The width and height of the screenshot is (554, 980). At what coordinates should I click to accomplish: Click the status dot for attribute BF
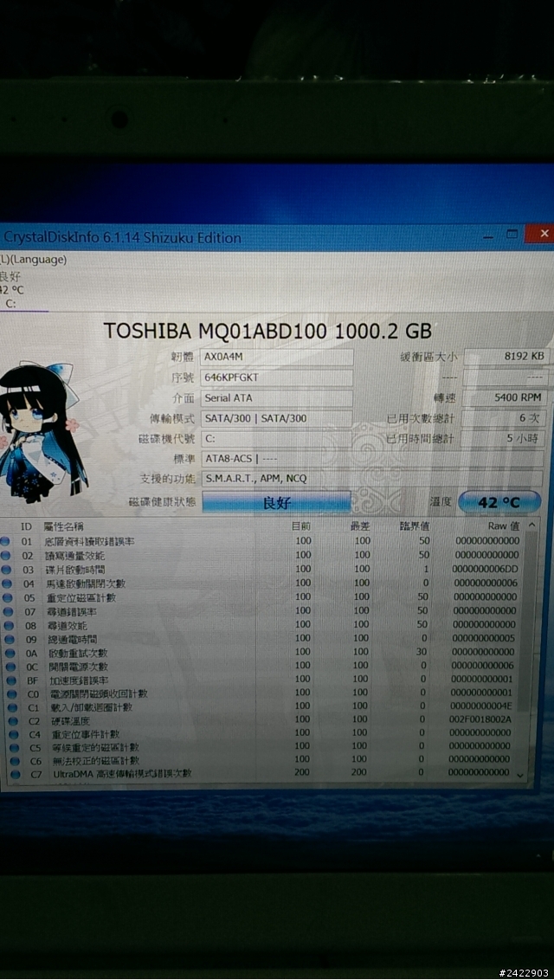(10, 680)
